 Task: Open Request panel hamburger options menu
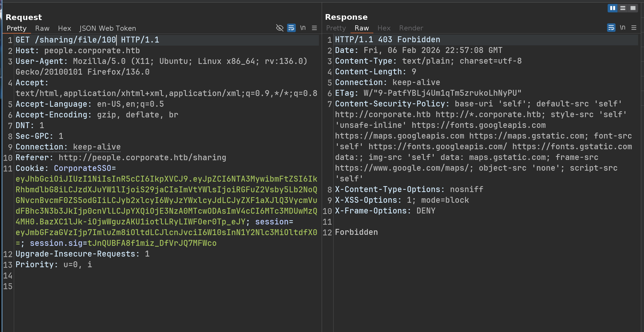314,28
